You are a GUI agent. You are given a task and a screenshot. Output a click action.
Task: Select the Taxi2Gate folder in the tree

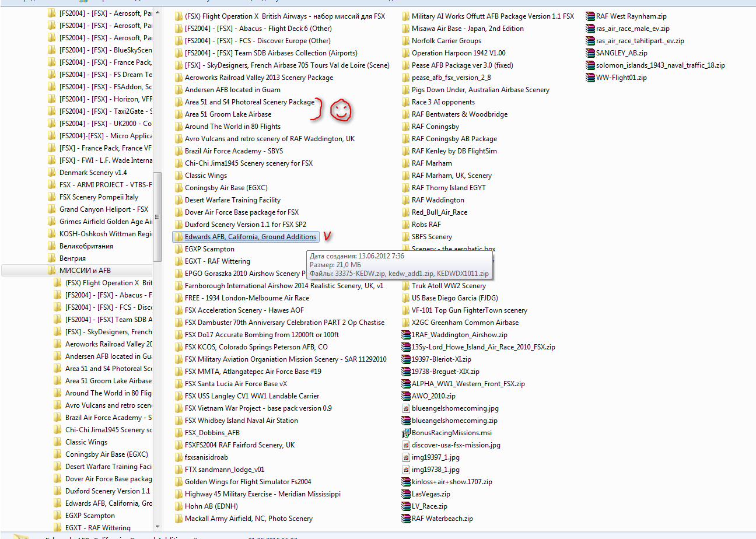(x=106, y=111)
